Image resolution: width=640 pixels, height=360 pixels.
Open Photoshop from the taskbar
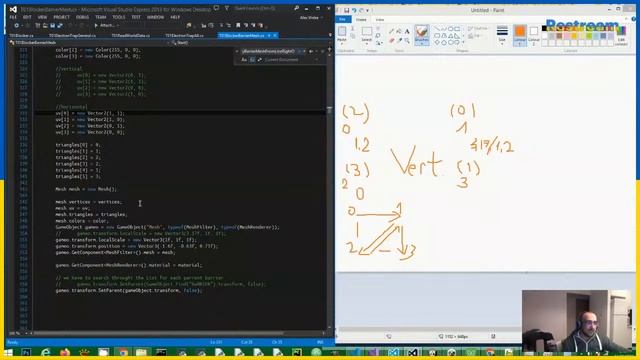26,352
